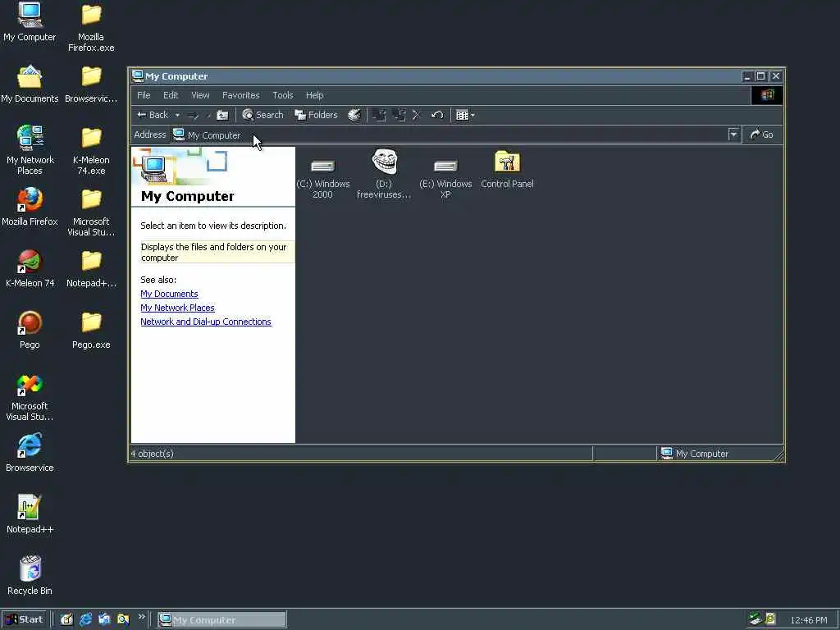Click the Search toolbar button
This screenshot has width=840, height=630.
pos(262,115)
